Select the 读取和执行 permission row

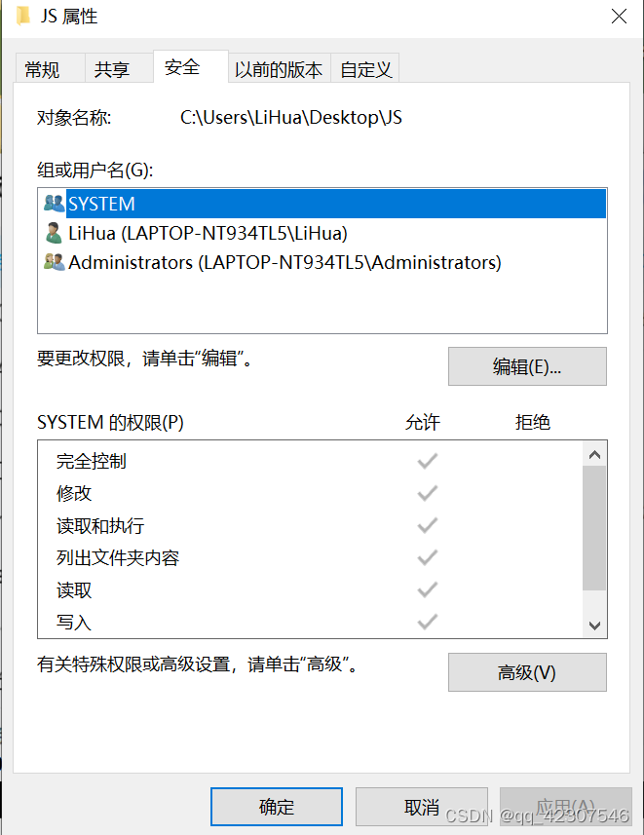pyautogui.click(x=97, y=525)
